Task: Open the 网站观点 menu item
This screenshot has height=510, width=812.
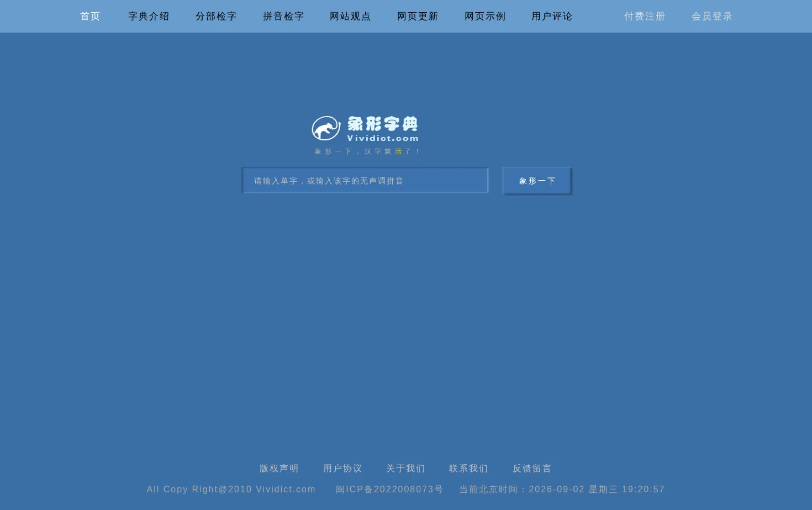Action: 350,17
